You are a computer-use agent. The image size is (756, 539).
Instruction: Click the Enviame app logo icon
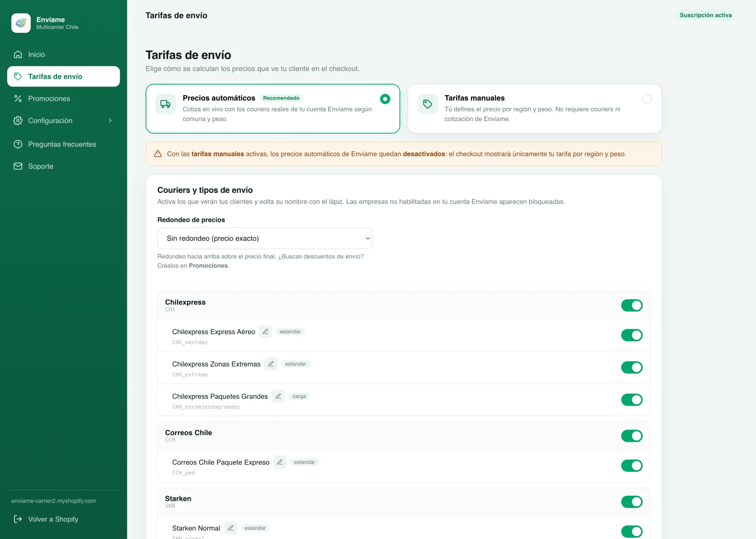click(x=21, y=23)
